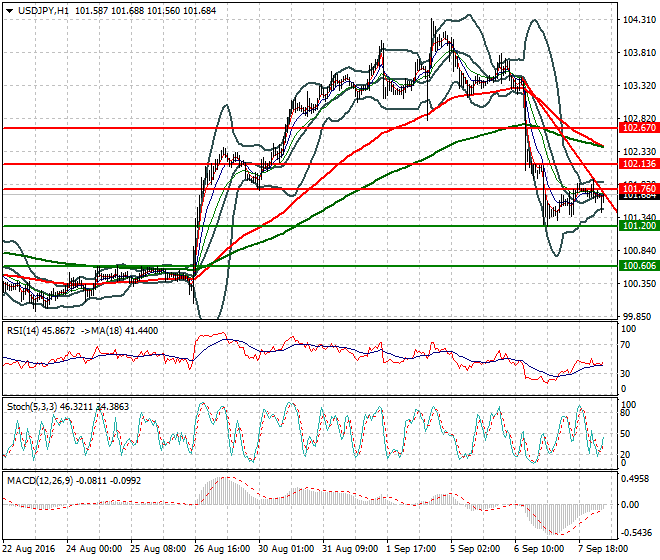Click the 7 Sep 18:00 time label

tap(604, 549)
